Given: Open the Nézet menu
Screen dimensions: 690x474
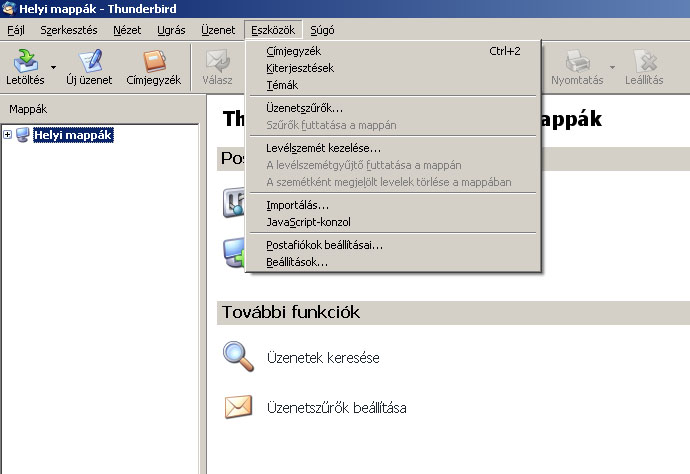Looking at the screenshot, I should [x=127, y=30].
